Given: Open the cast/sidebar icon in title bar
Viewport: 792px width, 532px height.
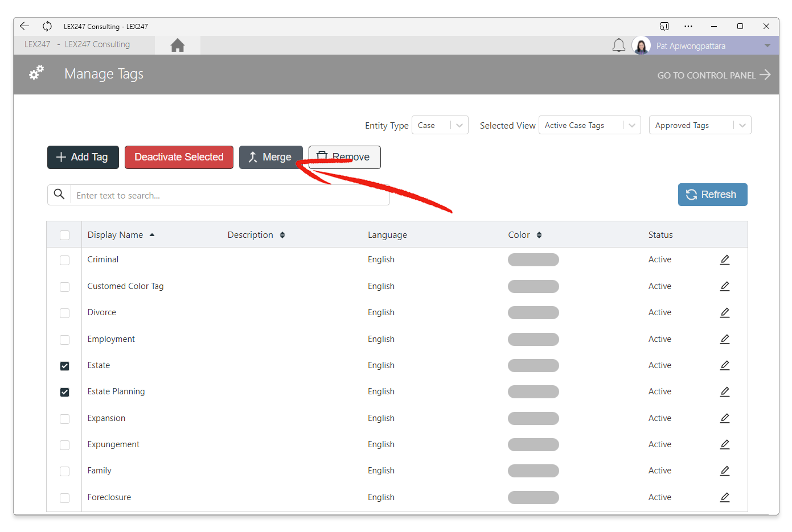Looking at the screenshot, I should click(664, 26).
